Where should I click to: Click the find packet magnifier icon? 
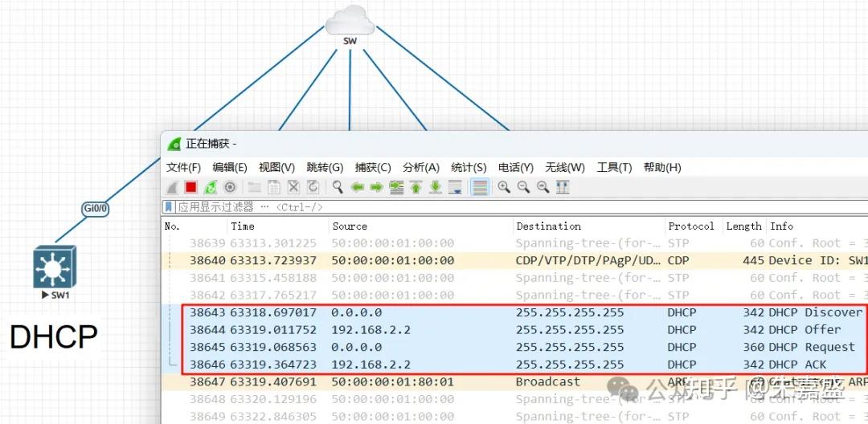(338, 187)
